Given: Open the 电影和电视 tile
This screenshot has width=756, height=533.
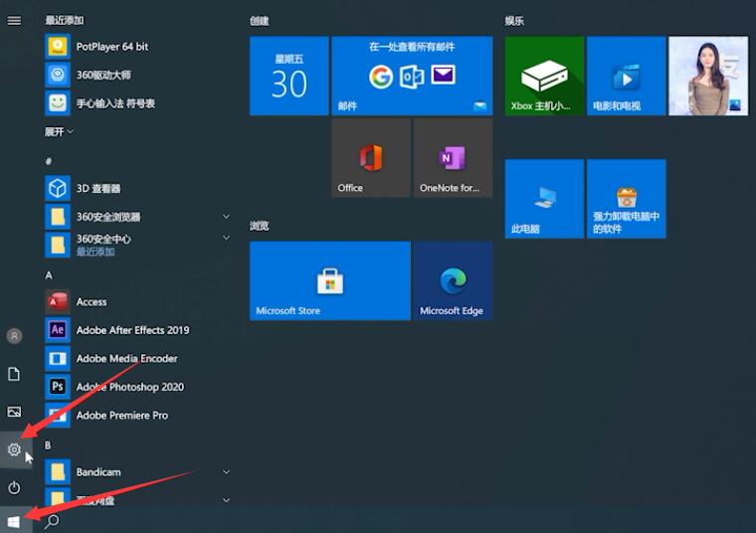Looking at the screenshot, I should [627, 76].
